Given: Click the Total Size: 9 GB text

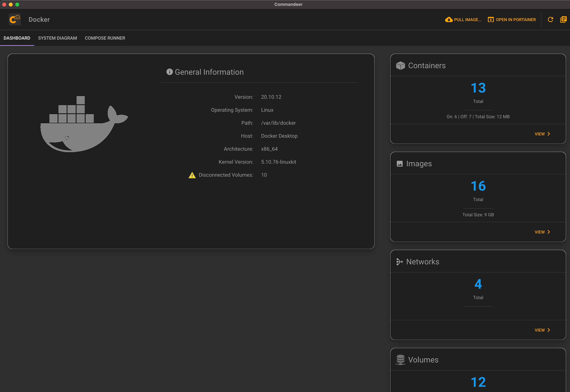Looking at the screenshot, I should pos(478,215).
